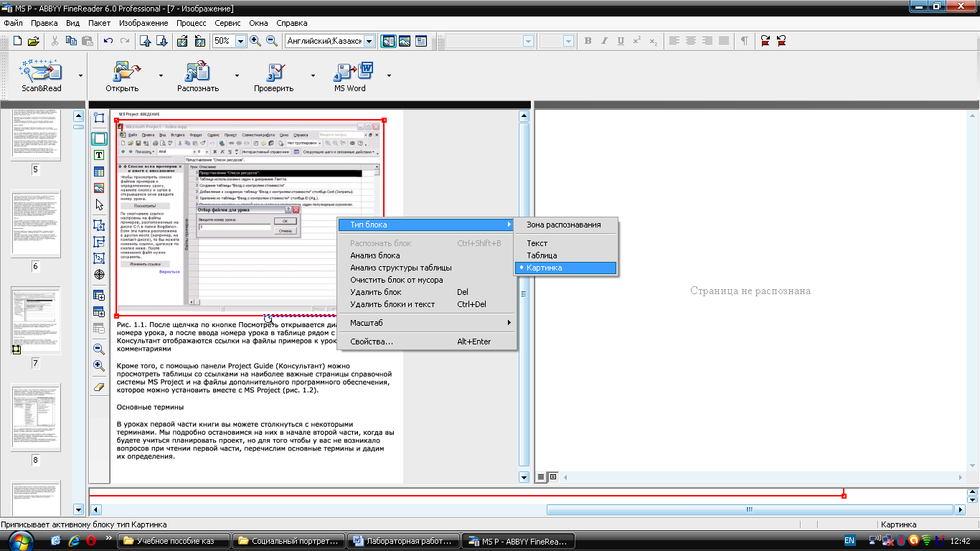Image resolution: width=980 pixels, height=551 pixels.
Task: Click the Undo arrow icon
Action: coord(108,41)
